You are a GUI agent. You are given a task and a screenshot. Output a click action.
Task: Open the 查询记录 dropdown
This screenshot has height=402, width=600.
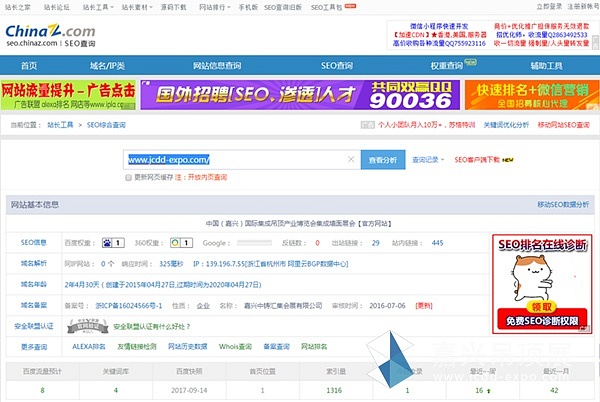point(428,160)
